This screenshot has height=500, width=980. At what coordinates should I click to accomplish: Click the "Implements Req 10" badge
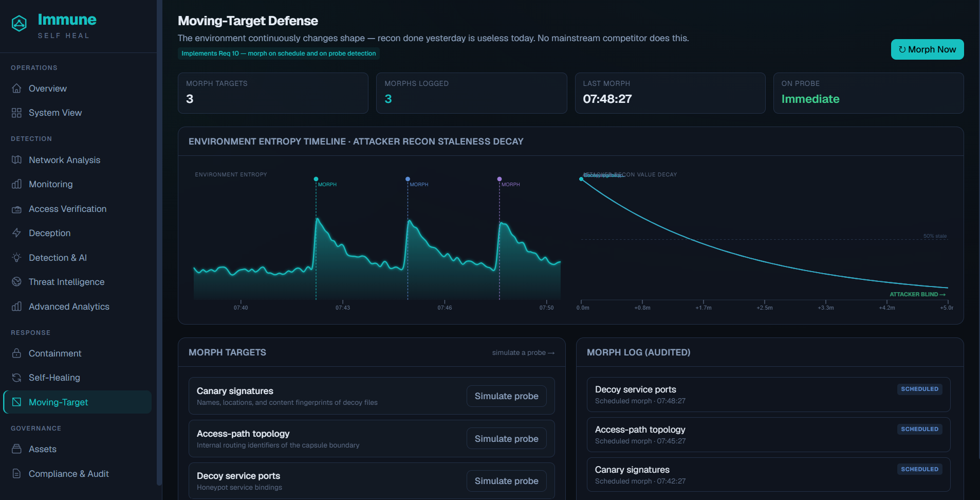point(279,53)
